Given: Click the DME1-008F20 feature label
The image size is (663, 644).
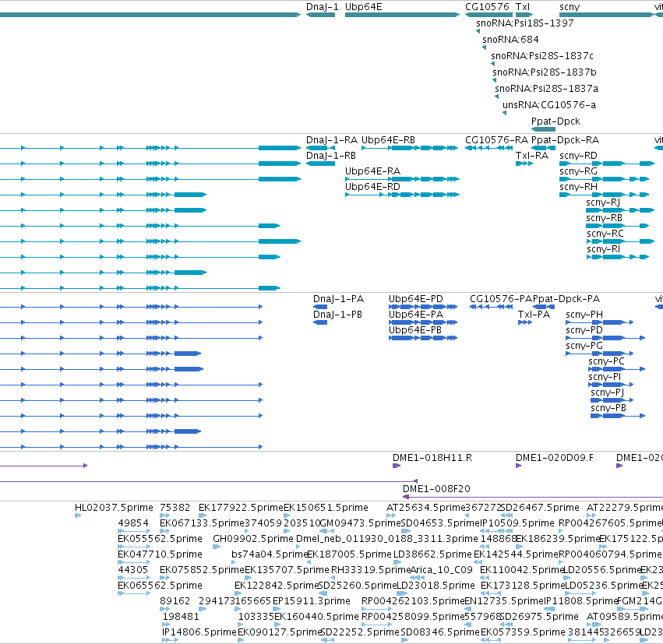Looking at the screenshot, I should pyautogui.click(x=436, y=489).
